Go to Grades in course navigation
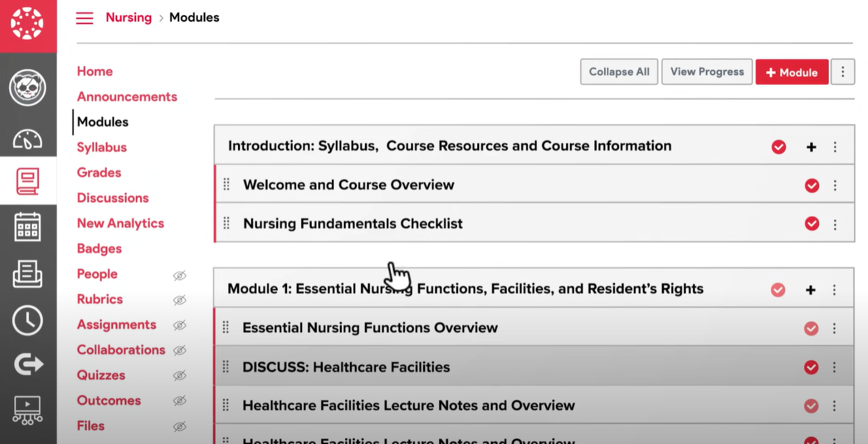This screenshot has width=868, height=444. 99,172
